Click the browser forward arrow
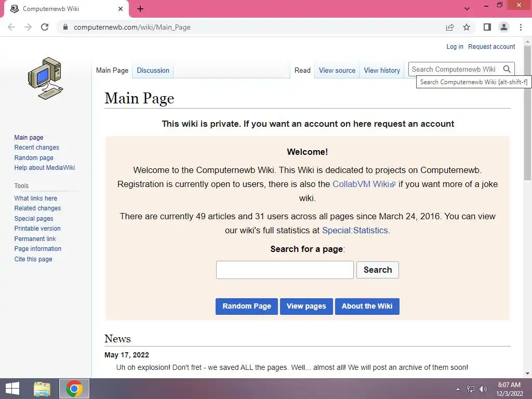Viewport: 532px width, 399px height. click(x=28, y=27)
